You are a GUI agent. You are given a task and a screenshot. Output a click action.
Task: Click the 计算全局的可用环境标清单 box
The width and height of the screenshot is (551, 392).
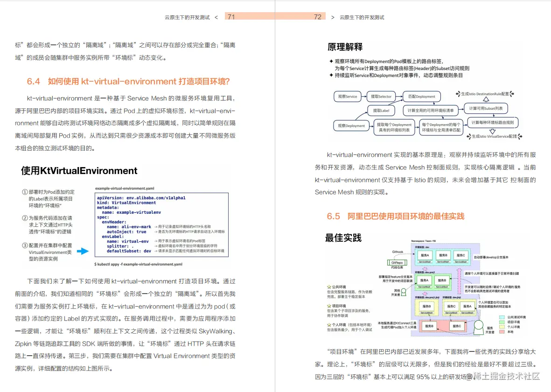click(x=431, y=111)
